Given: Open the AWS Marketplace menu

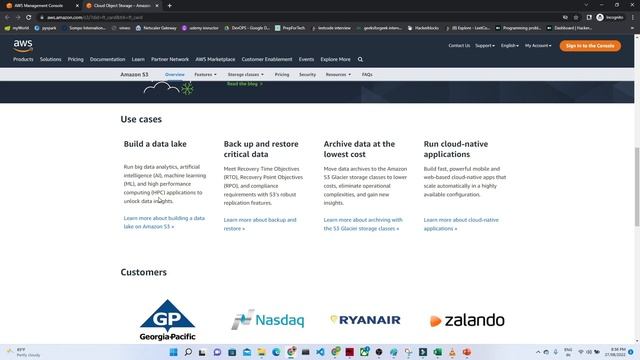Looking at the screenshot, I should tap(215, 60).
